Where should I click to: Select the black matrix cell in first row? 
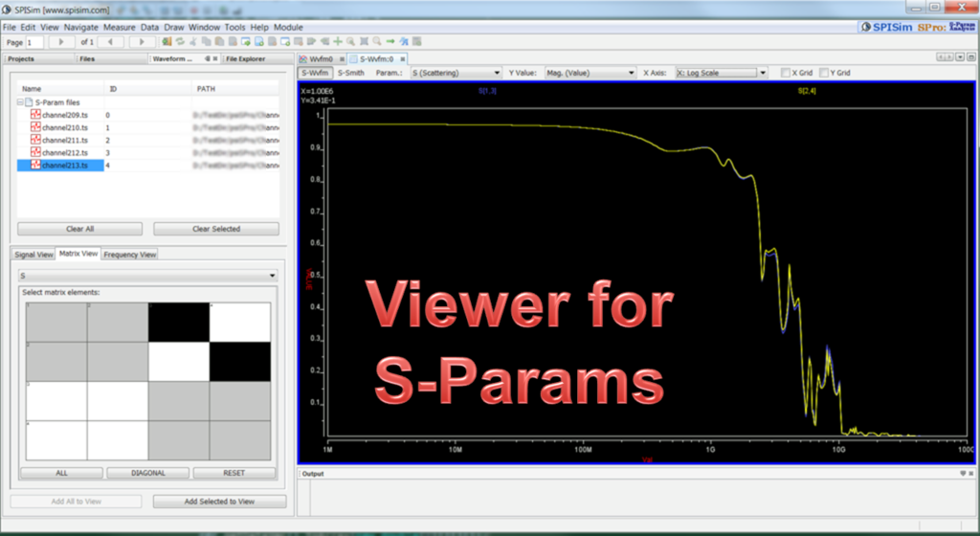pyautogui.click(x=178, y=323)
